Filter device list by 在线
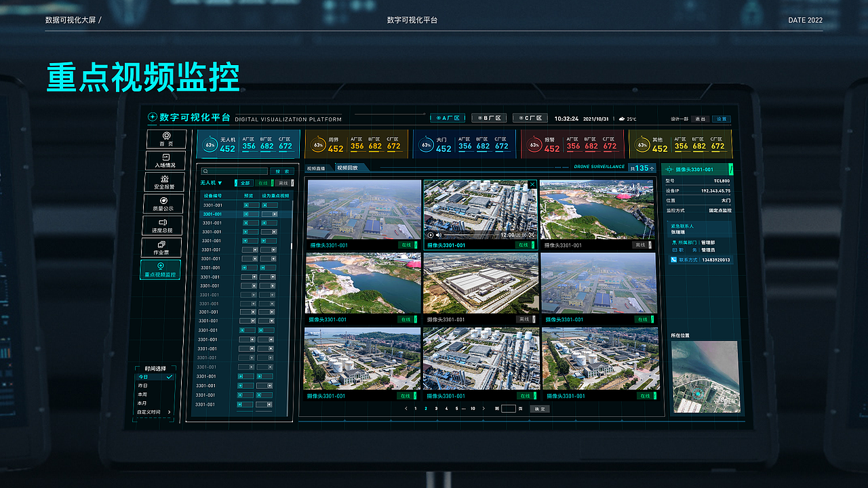Image resolution: width=868 pixels, height=488 pixels. pos(263,183)
